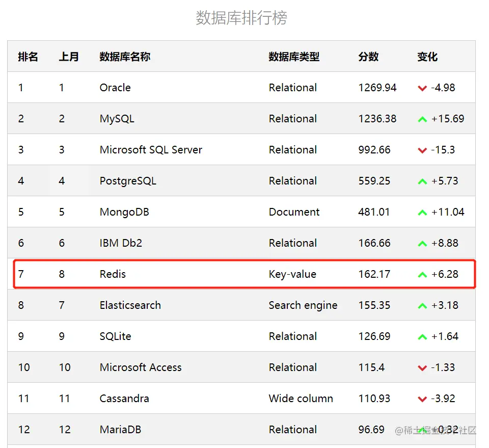Image resolution: width=489 pixels, height=448 pixels.
Task: Click the green up arrow beside +8.88
Action: [422, 243]
